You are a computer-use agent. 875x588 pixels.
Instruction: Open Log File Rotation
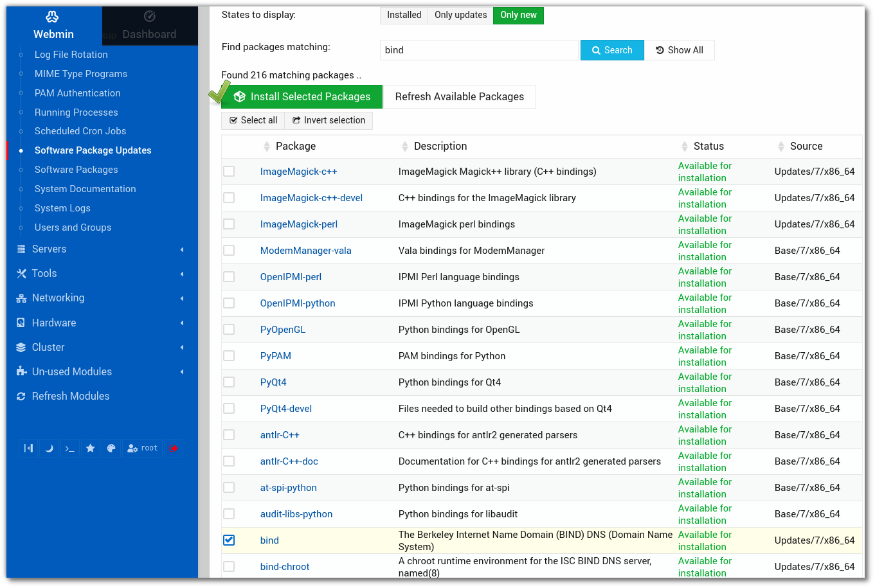pos(71,55)
